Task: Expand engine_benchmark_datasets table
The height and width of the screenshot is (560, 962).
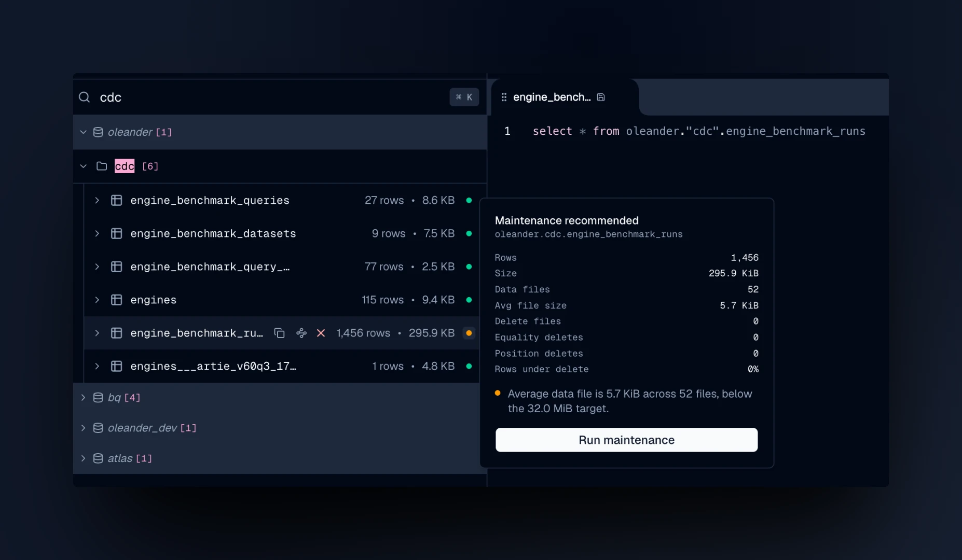Action: coord(97,233)
